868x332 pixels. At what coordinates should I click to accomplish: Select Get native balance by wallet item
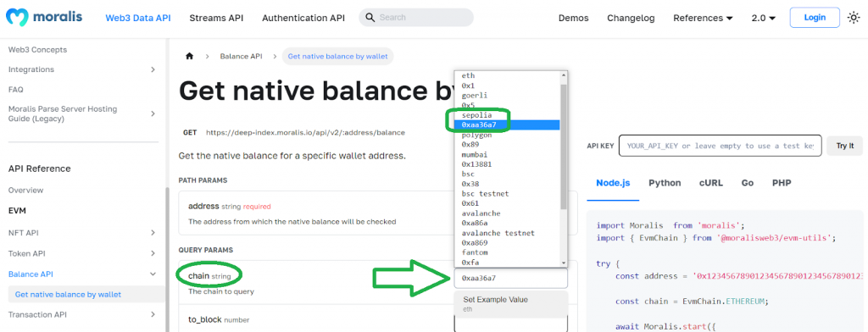[x=86, y=295]
